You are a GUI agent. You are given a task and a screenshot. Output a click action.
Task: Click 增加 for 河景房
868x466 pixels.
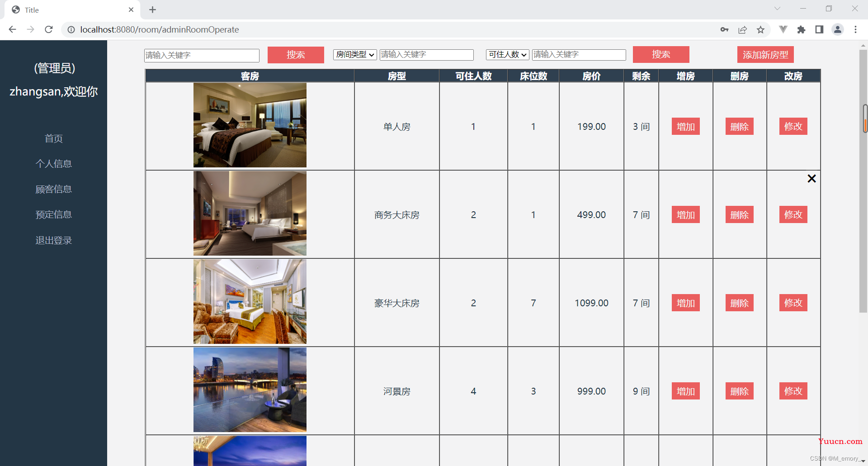tap(685, 391)
